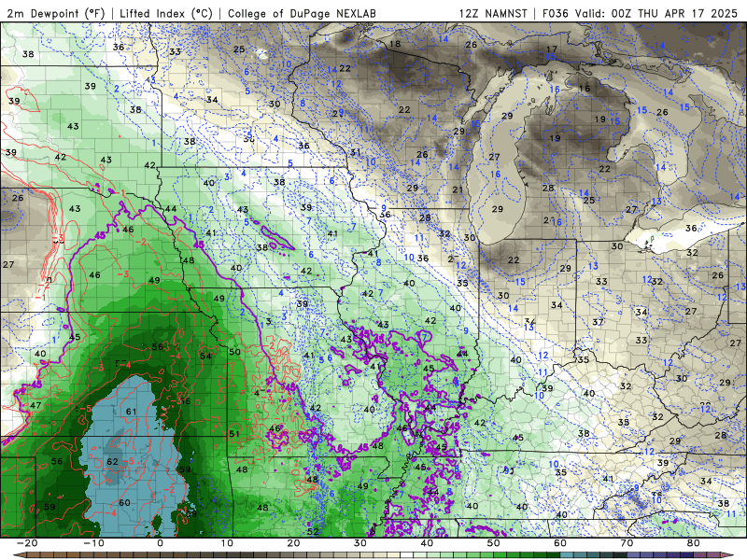
Task: Click the 30 label on the color scale
Action: click(360, 543)
